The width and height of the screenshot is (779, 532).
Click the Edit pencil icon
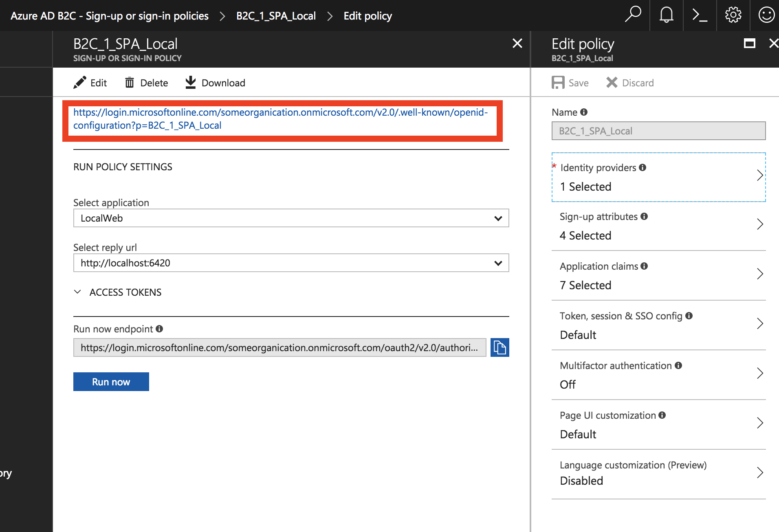point(80,82)
